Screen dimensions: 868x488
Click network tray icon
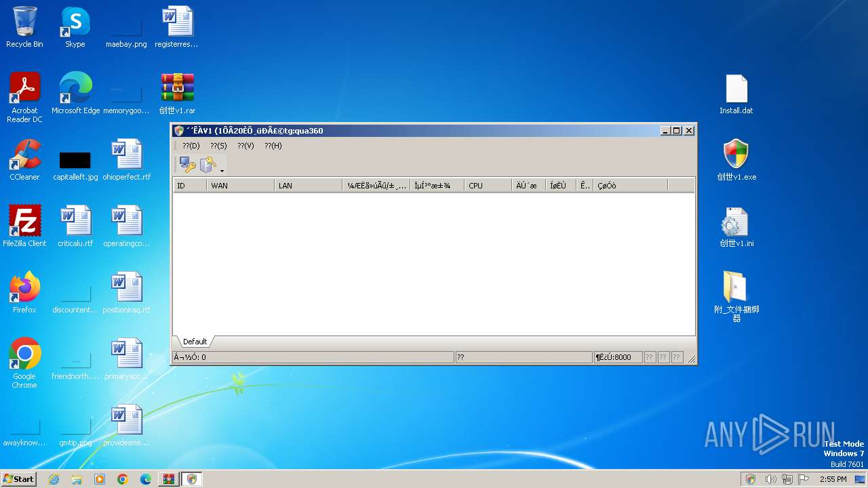(x=787, y=479)
